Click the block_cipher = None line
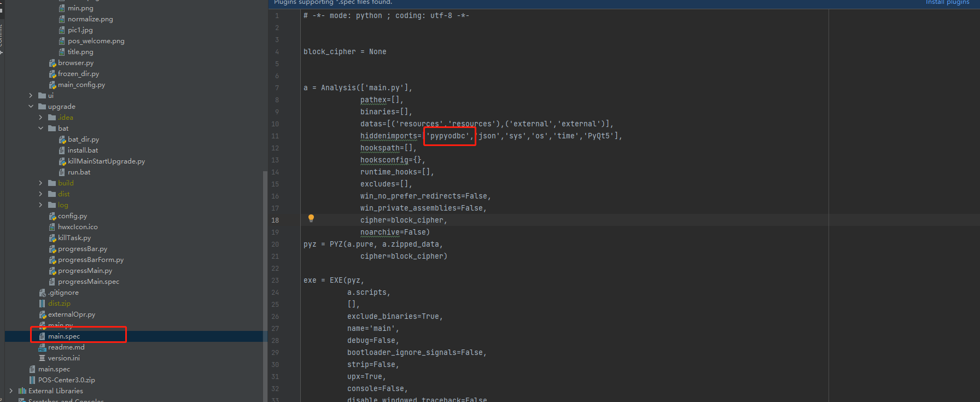This screenshot has width=980, height=402. (x=345, y=52)
